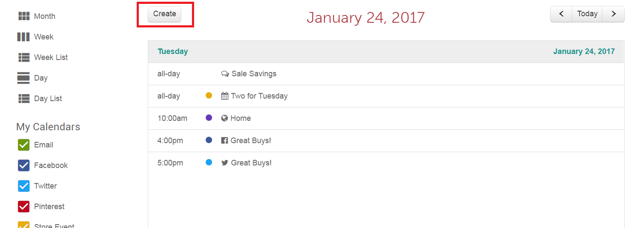Uncheck the Email calendar checkbox
This screenshot has height=228, width=644.
pyautogui.click(x=24, y=145)
